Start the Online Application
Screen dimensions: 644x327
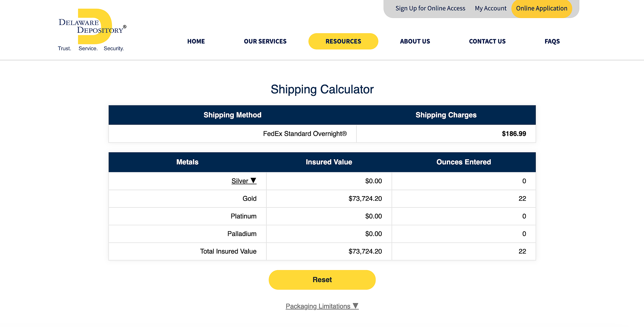click(x=542, y=8)
